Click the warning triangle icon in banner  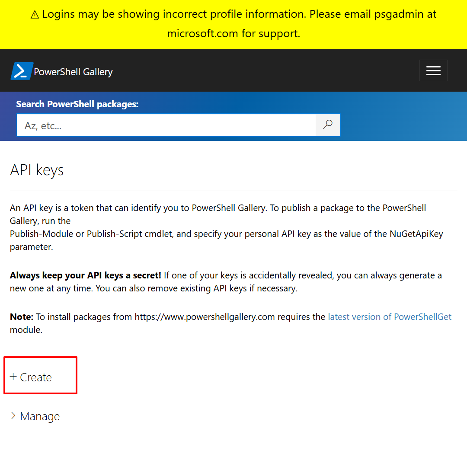coord(35,14)
